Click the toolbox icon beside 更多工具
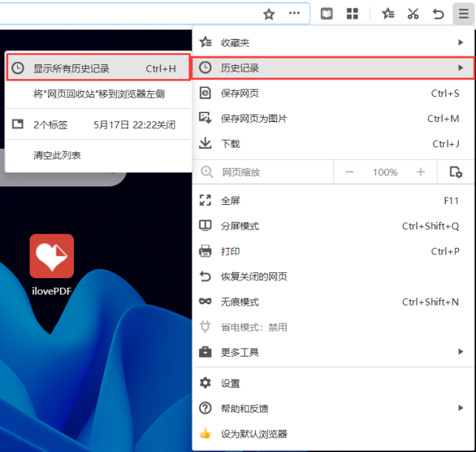 coord(205,352)
